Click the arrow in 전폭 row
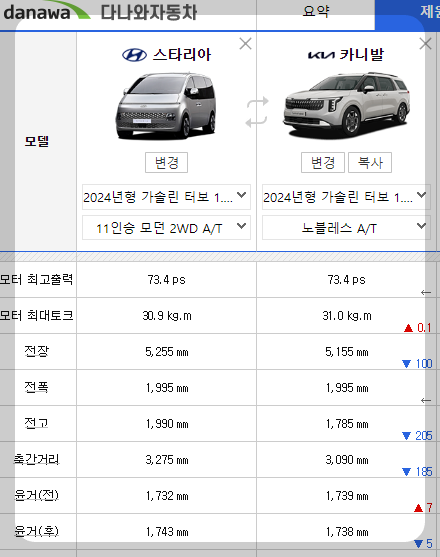Viewport: 440px width, 557px height. 426,400
